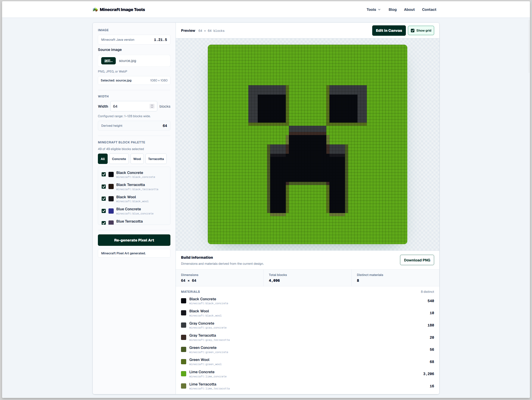Click the Minecraft Java version 1.21.5 field
Viewport: 532px width, 400px height.
pos(134,40)
